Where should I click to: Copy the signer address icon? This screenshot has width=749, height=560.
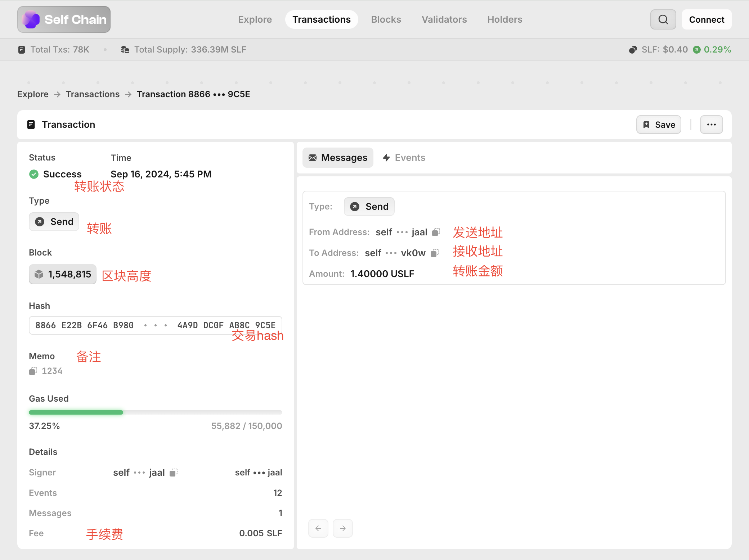point(174,473)
